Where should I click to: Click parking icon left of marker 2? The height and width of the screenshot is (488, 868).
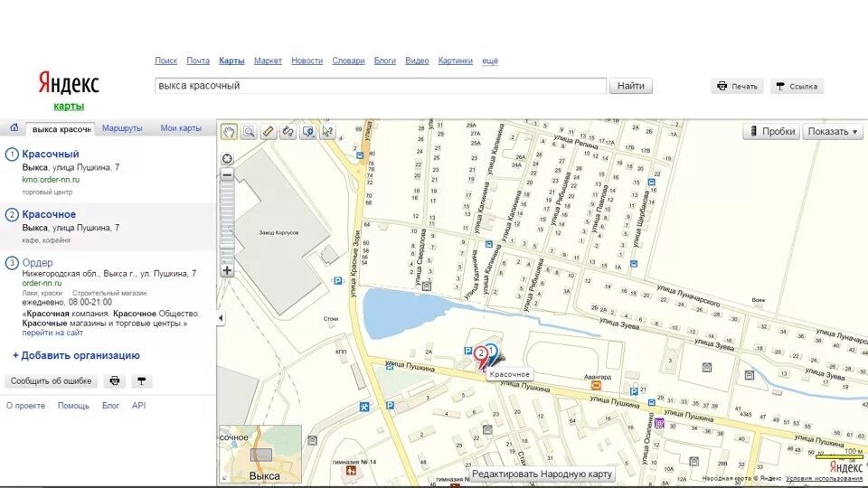click(467, 351)
